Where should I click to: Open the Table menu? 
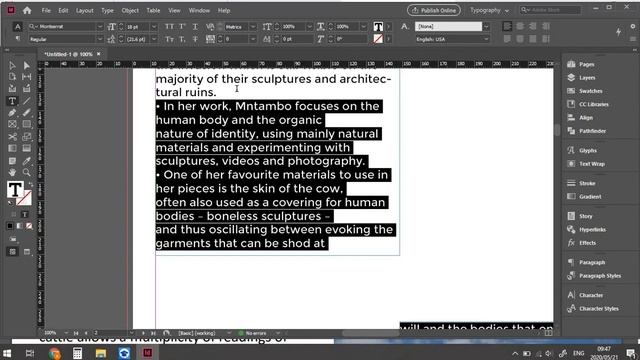click(153, 10)
